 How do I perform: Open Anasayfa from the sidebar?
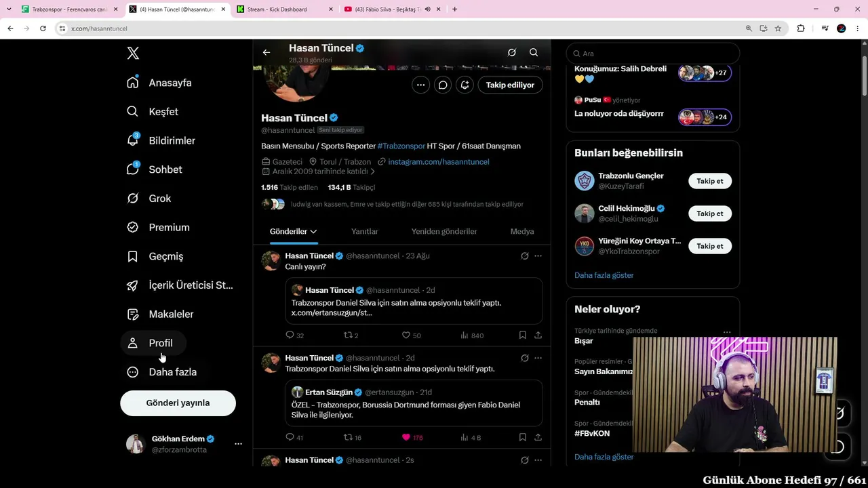(x=159, y=83)
